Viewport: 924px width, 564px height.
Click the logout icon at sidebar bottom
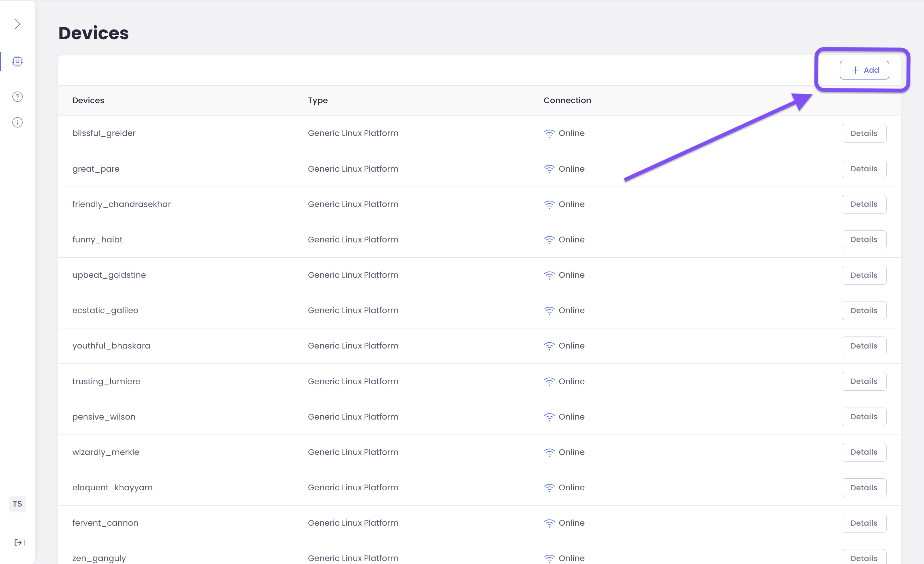click(18, 543)
